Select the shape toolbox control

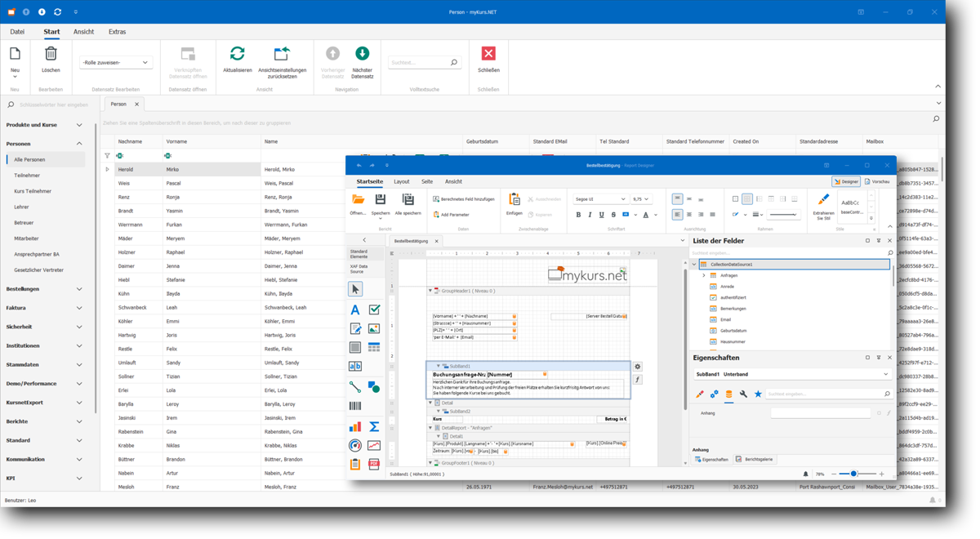click(374, 386)
